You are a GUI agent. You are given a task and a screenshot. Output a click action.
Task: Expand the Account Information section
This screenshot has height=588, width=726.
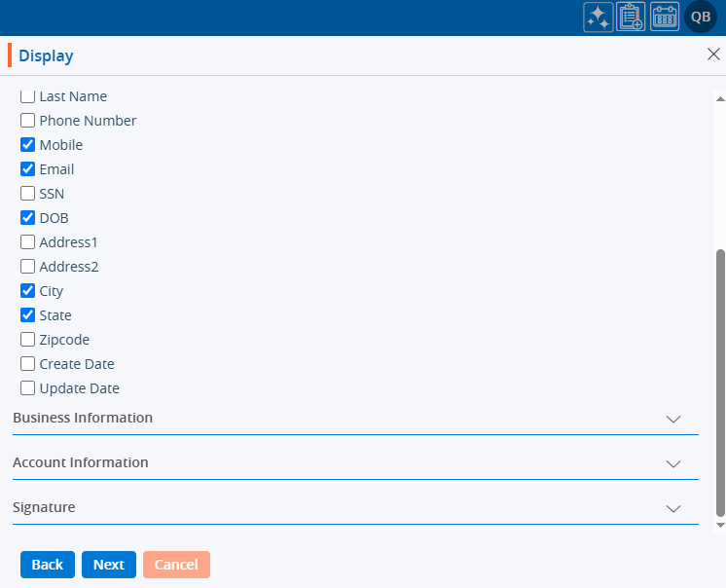pos(81,462)
